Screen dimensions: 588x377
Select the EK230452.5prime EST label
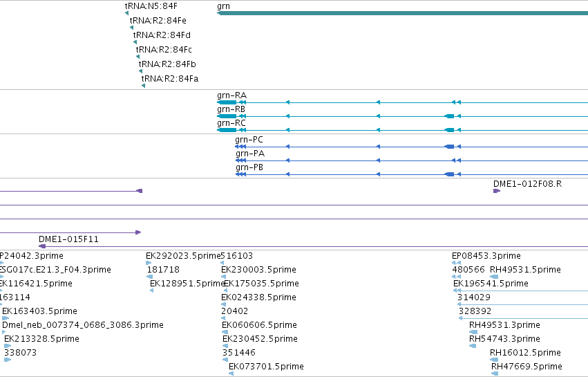[x=260, y=339]
